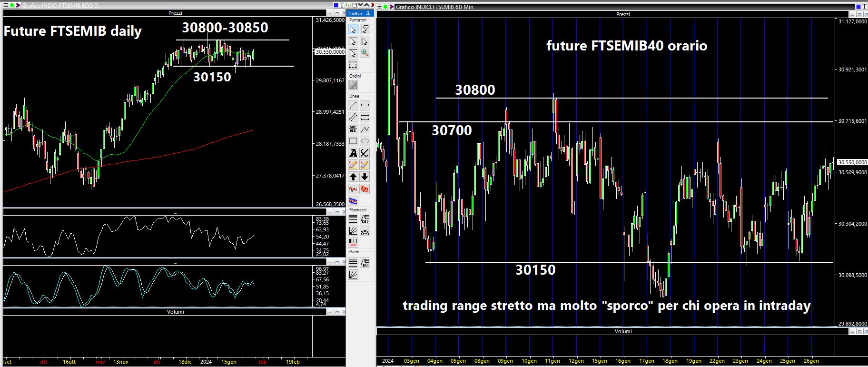This screenshot has height=367, width=868.
Task: Select the ellipse shape tool
Action: [365, 141]
